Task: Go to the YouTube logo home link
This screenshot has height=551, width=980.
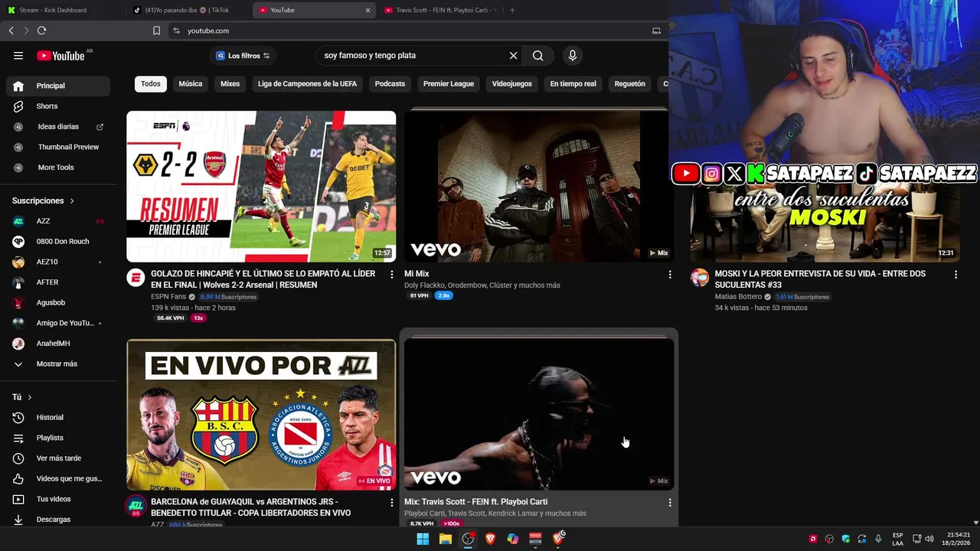Action: point(60,55)
